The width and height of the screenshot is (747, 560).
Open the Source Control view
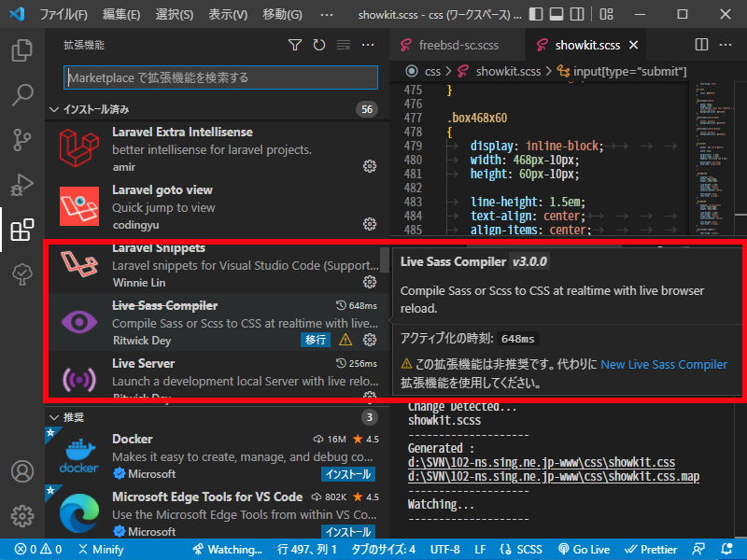[21, 139]
